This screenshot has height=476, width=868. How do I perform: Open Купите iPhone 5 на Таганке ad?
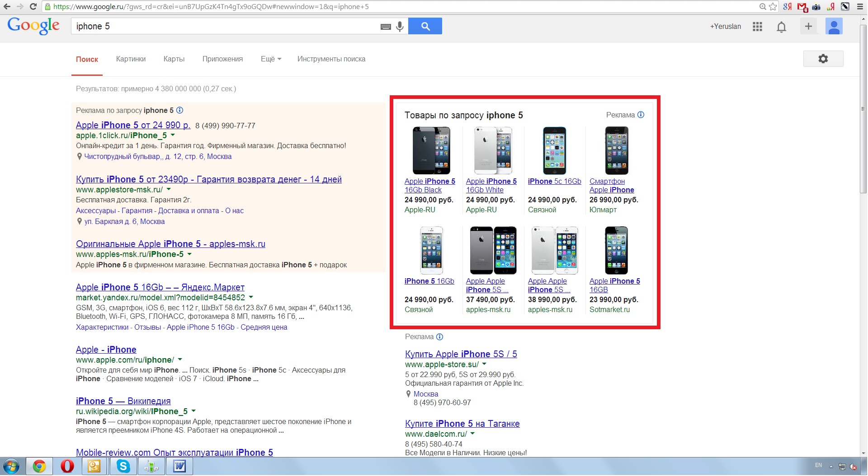[x=462, y=424]
